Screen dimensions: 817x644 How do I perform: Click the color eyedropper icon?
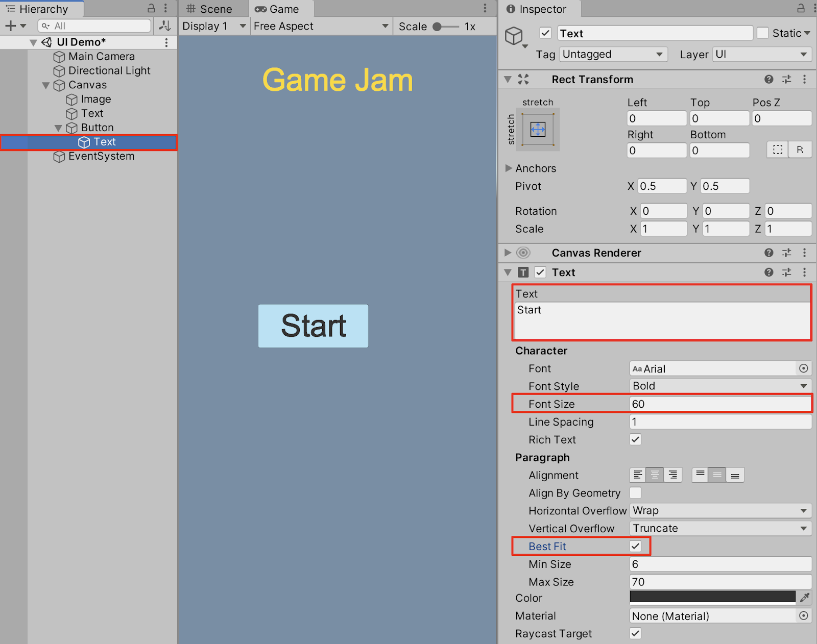point(804,598)
